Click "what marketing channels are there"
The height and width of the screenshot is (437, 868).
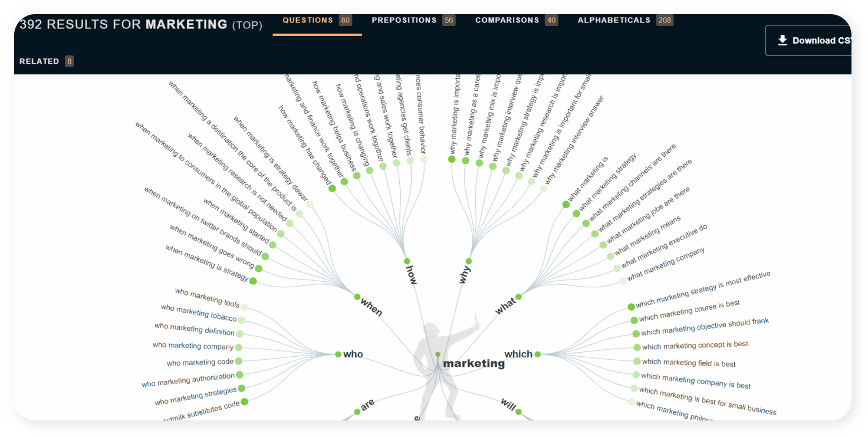click(632, 182)
